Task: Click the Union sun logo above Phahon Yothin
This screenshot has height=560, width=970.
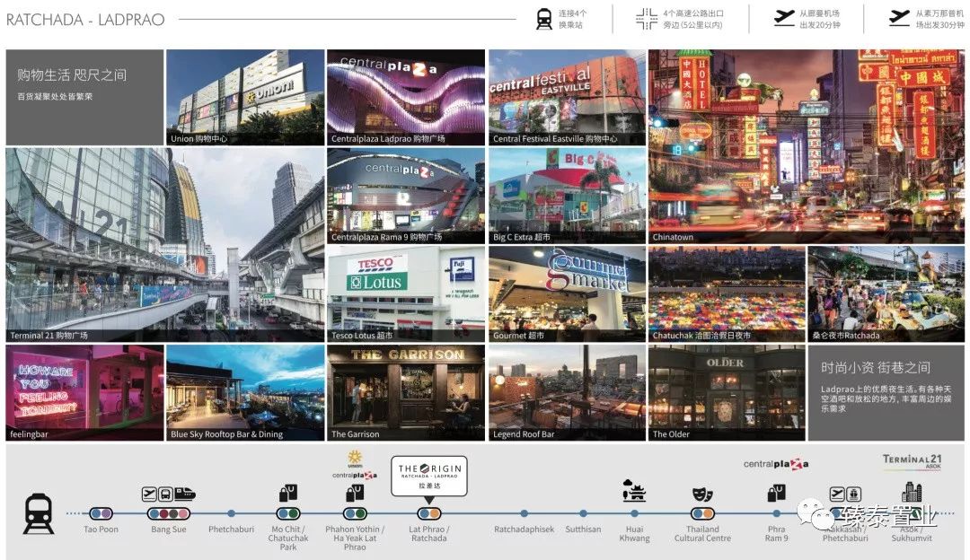Action: (355, 458)
